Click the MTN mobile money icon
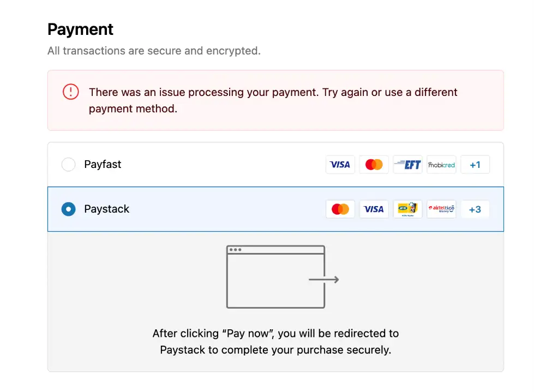534x392 pixels. [x=407, y=209]
